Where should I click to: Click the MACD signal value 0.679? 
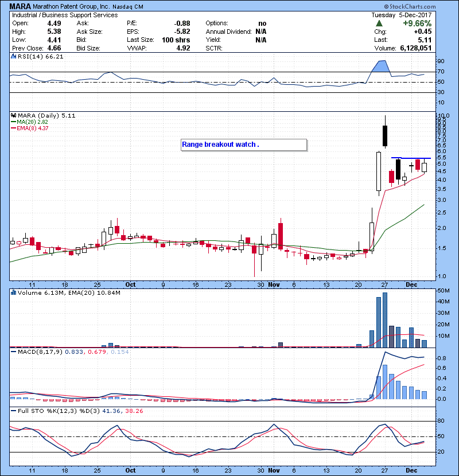[x=96, y=352]
